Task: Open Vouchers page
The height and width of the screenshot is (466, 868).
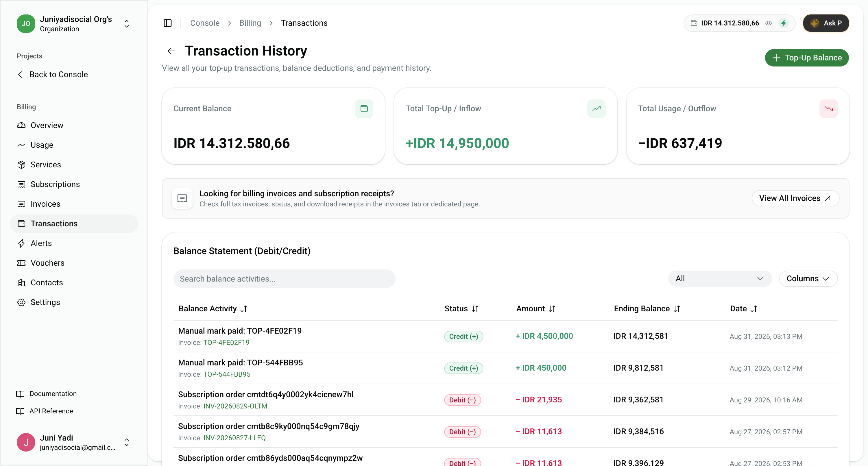Action: pos(74,263)
